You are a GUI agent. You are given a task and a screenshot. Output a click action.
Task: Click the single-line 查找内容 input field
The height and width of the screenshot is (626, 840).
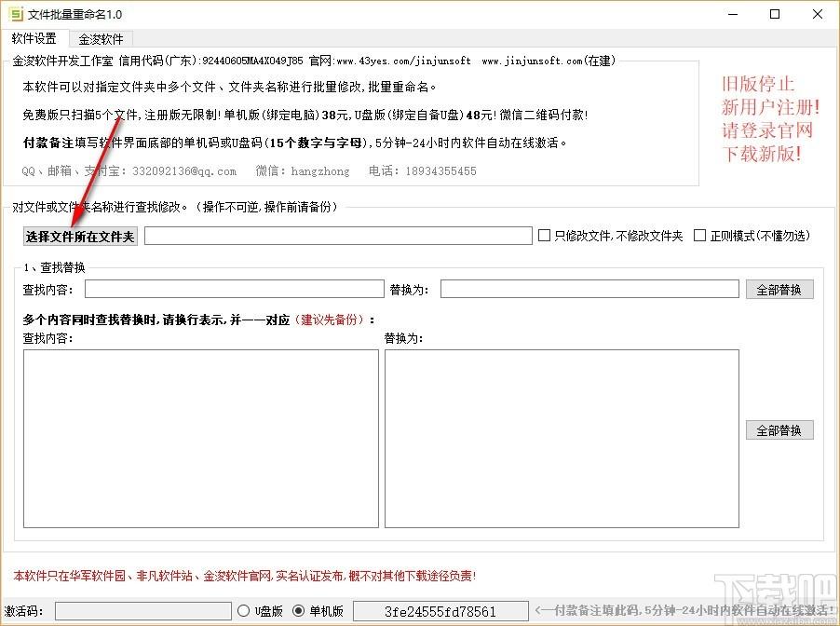coord(234,289)
